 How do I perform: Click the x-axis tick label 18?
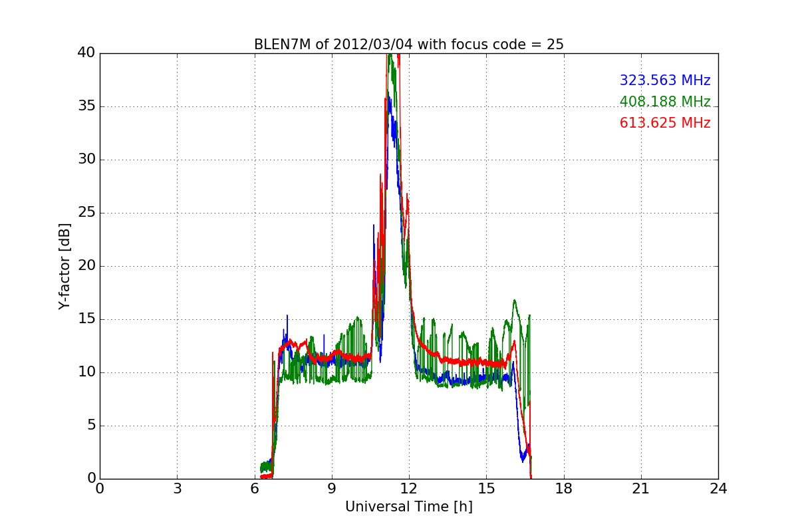pos(564,488)
